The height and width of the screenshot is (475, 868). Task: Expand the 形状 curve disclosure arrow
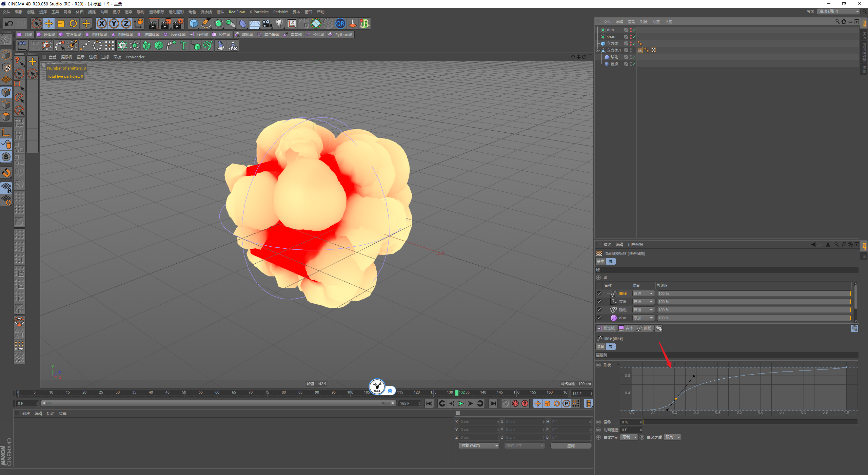tap(618, 365)
